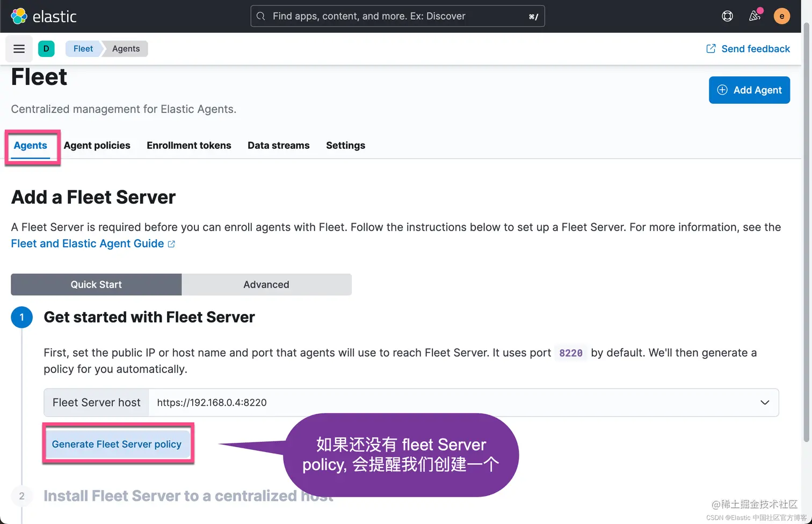Switch to the Agents tab

click(31, 146)
